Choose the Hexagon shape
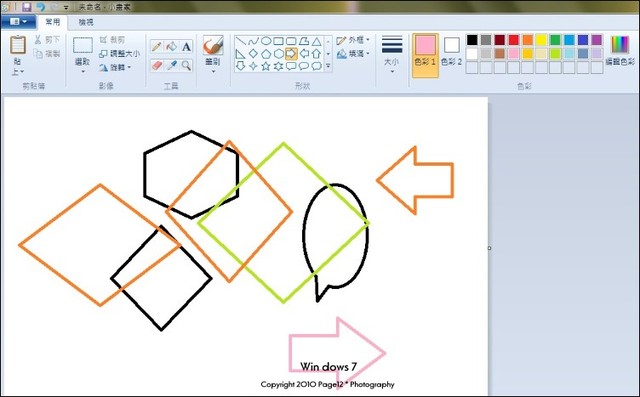Screen dimensions: 640x397 point(278,53)
